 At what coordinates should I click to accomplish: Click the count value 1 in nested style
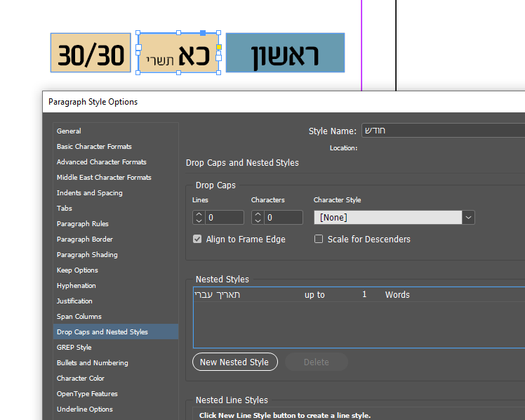[364, 294]
